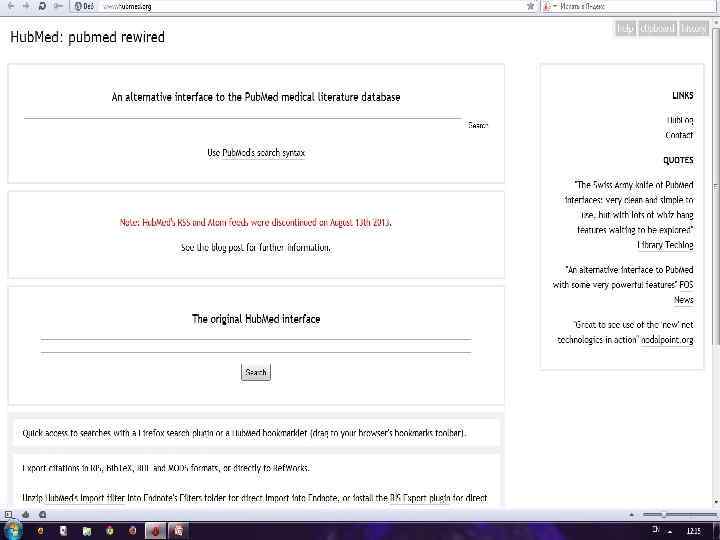Click the HubMed: pubmed rewired title
The image size is (720, 540).
click(87, 37)
